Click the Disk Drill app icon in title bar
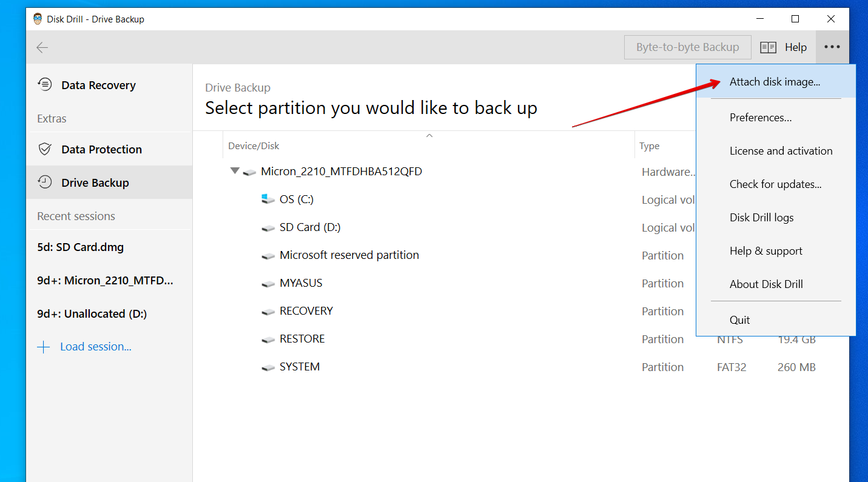 point(38,19)
